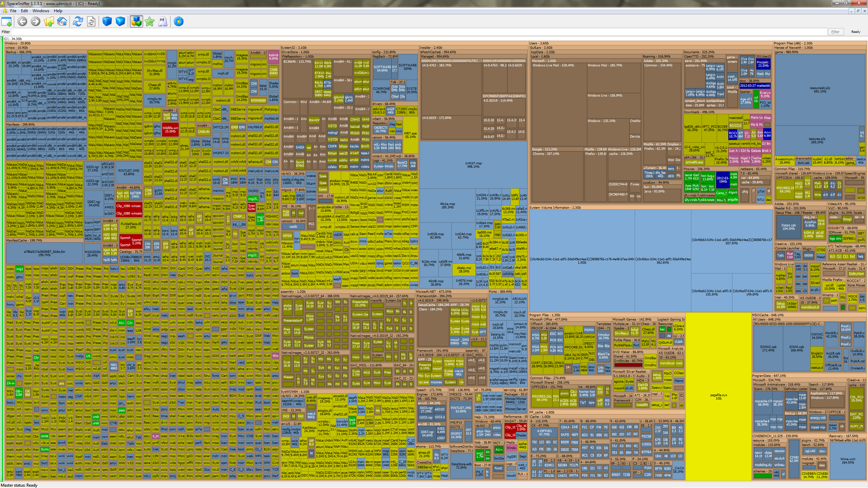Select the yellow pagefile.sys 1Gb block
Screen dimensions: 868x488
point(718,396)
